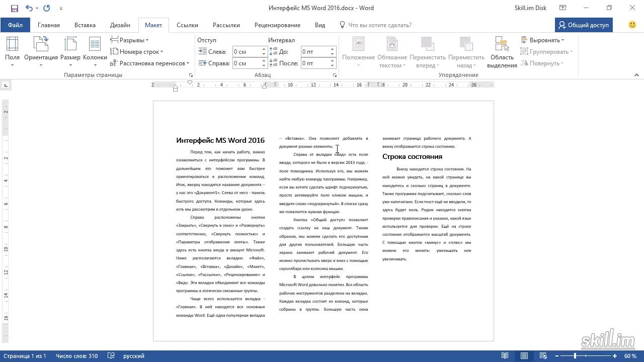This screenshot has width=644, height=362.
Task: Open Customize Quick Access Toolbar arrow
Action: click(61, 9)
